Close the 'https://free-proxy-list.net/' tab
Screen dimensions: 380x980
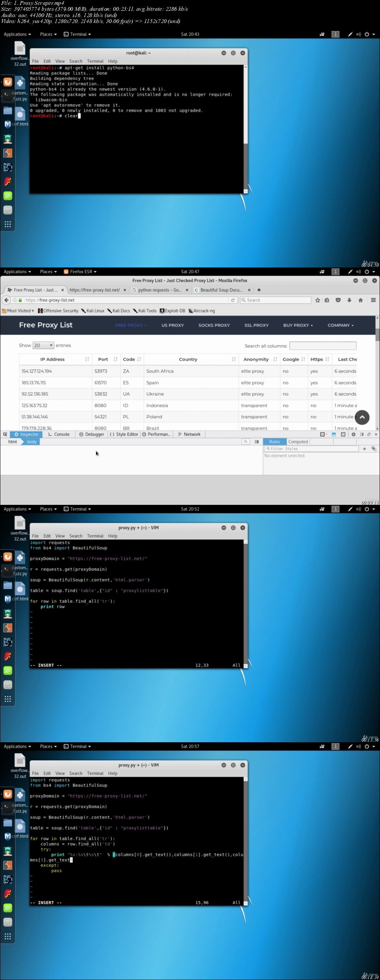coord(125,290)
